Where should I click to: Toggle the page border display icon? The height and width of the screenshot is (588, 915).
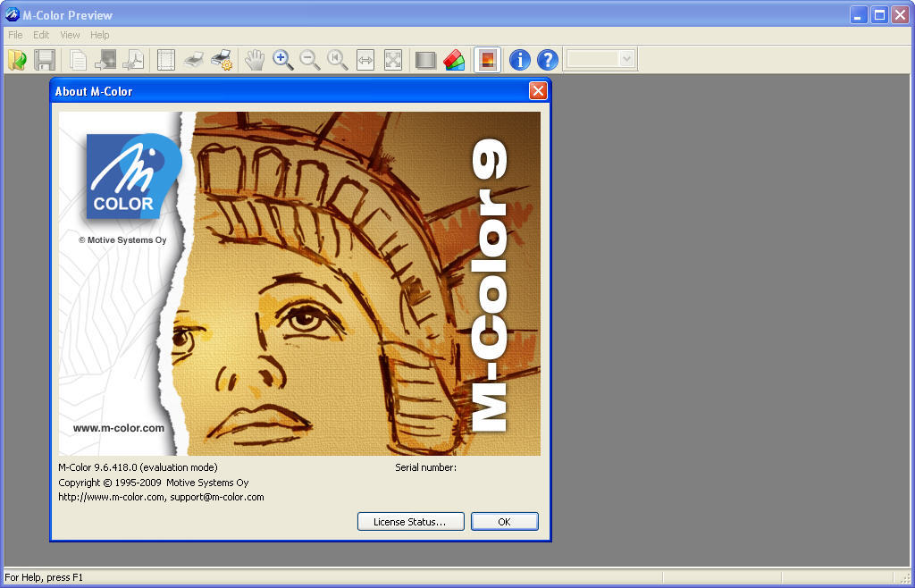click(165, 60)
